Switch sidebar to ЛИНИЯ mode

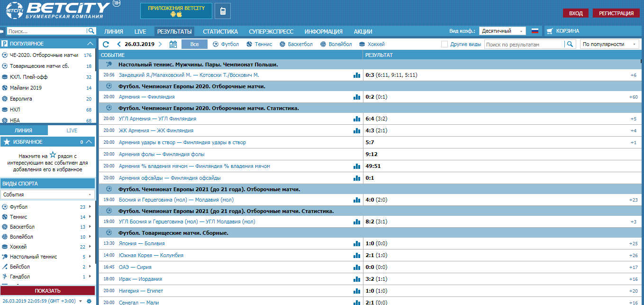pyautogui.click(x=24, y=130)
